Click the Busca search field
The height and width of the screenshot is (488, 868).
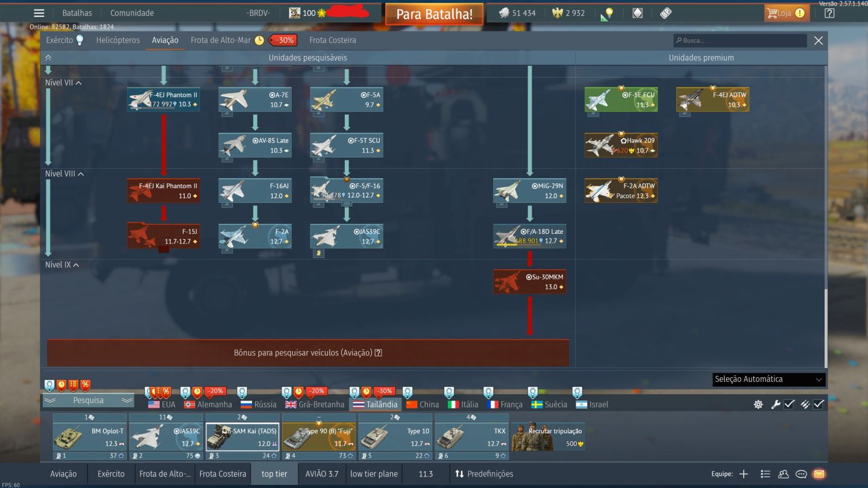[740, 40]
